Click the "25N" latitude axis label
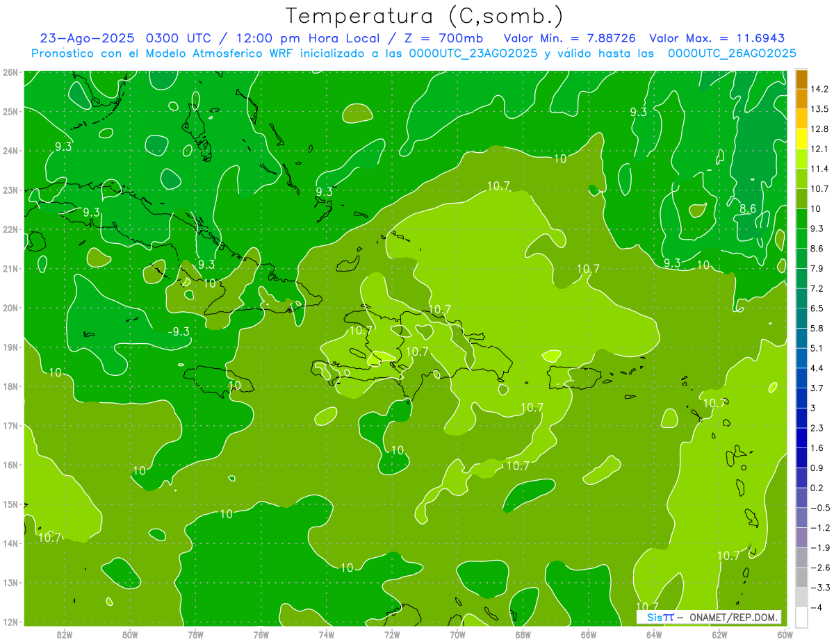 pyautogui.click(x=10, y=111)
